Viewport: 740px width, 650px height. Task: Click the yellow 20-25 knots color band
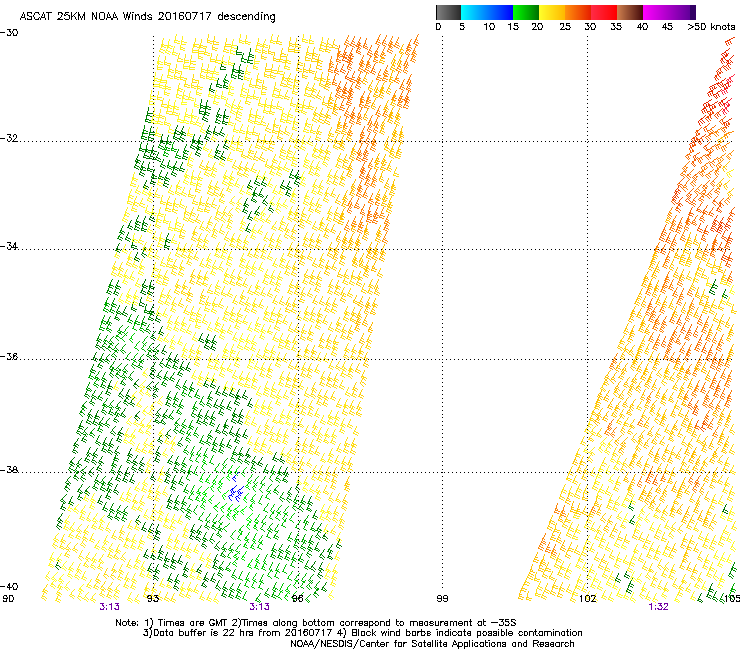tap(552, 12)
